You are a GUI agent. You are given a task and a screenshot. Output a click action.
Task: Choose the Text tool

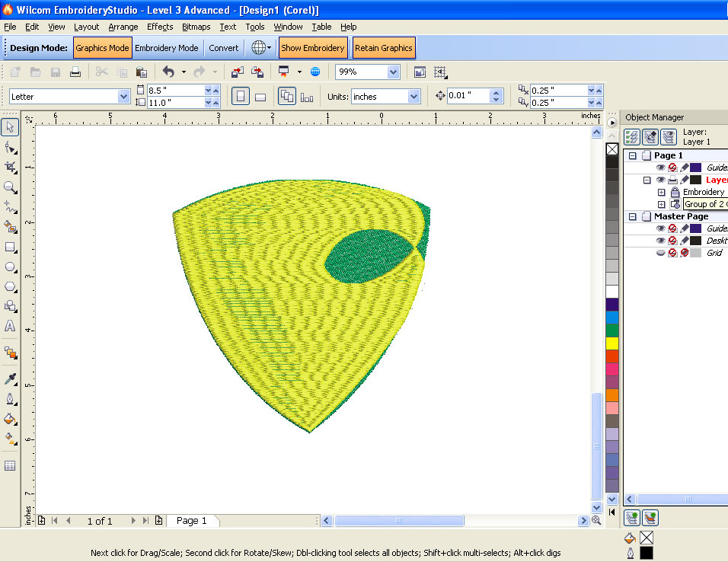[x=10, y=326]
